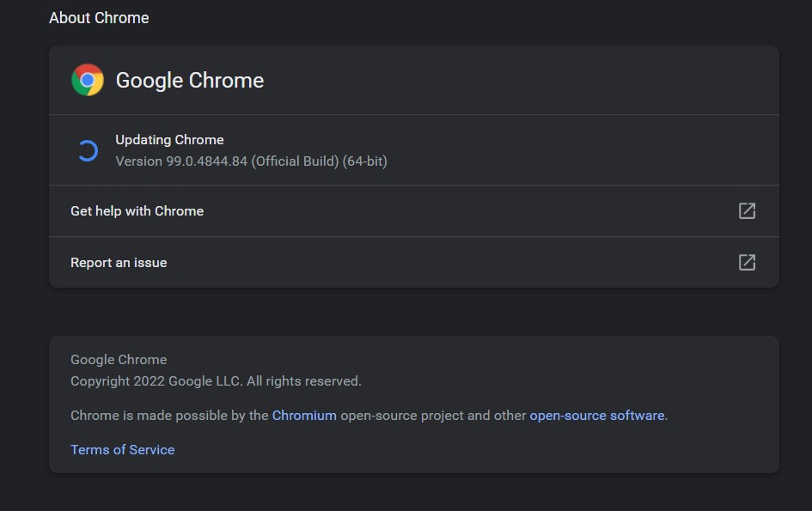Click the 'Chrome is made possible by' text
The width and height of the screenshot is (812, 511).
169,416
